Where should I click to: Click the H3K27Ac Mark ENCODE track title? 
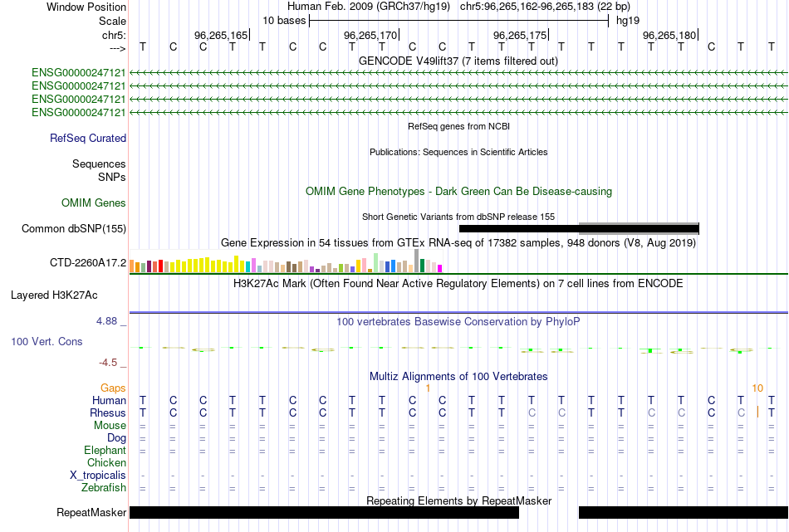pos(458,283)
